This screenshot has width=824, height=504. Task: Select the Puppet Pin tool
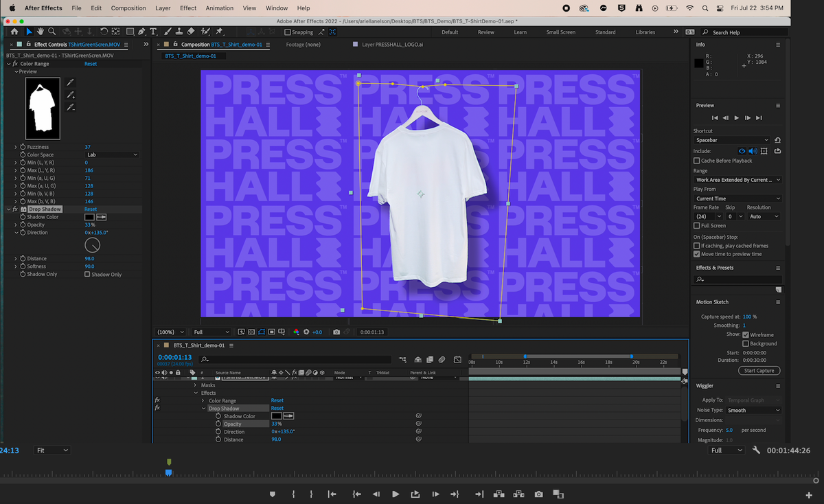click(x=220, y=32)
